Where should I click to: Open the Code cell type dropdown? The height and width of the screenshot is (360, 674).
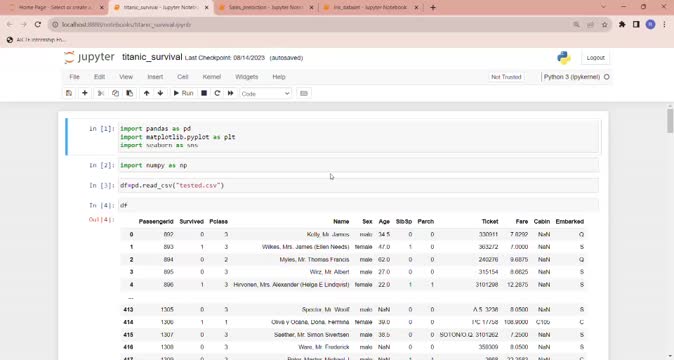click(x=265, y=94)
